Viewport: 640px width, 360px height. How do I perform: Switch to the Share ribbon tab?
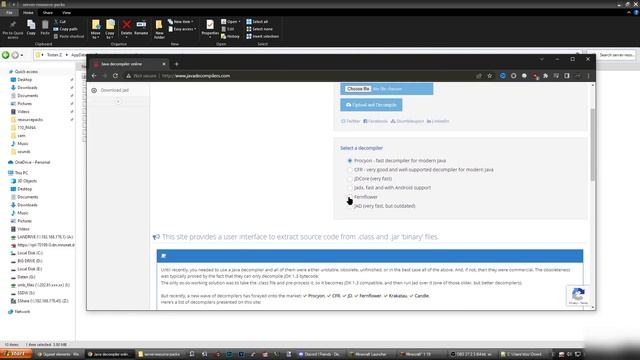48,13
